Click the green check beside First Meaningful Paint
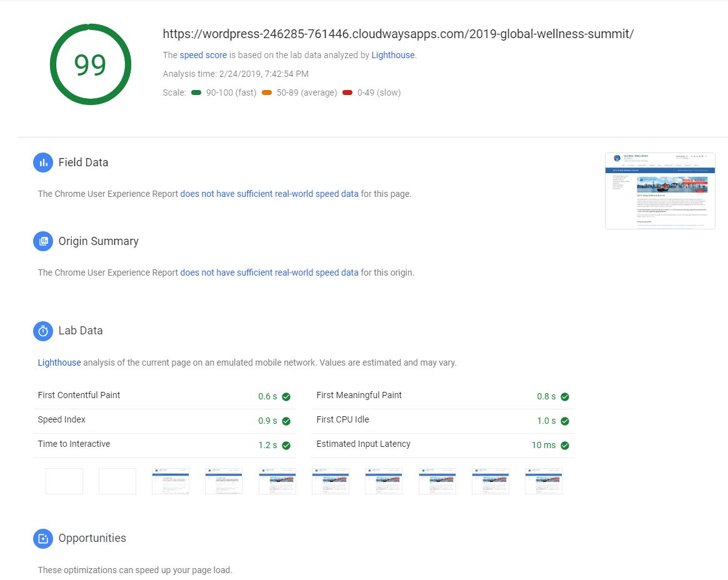 pos(565,397)
